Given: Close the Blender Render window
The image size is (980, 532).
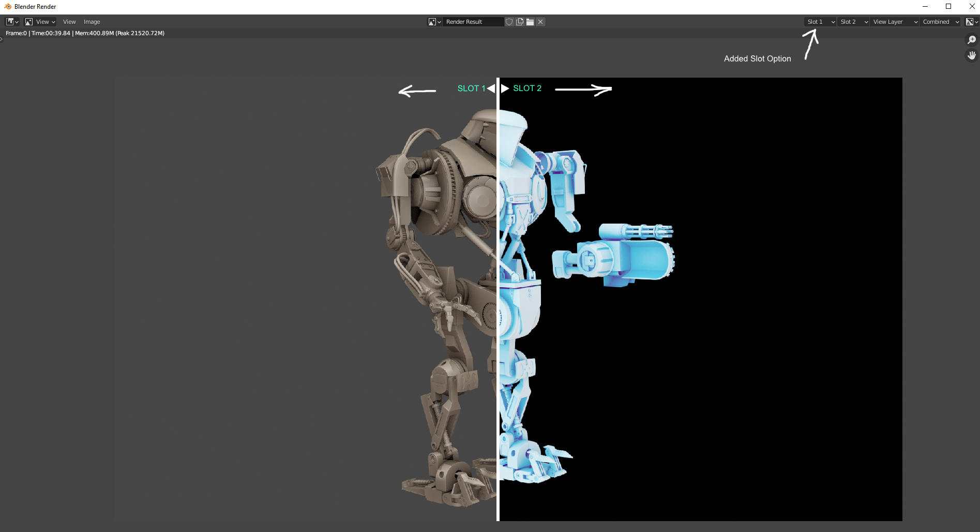Looking at the screenshot, I should click(x=972, y=7).
